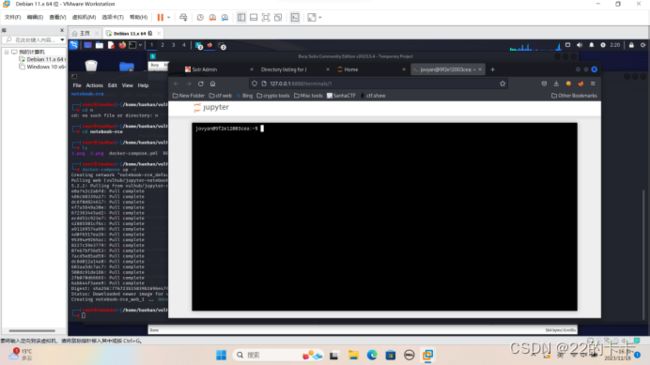650x365 pixels.
Task: Switch to the VMware Home tab (主页)
Action: click(x=85, y=33)
